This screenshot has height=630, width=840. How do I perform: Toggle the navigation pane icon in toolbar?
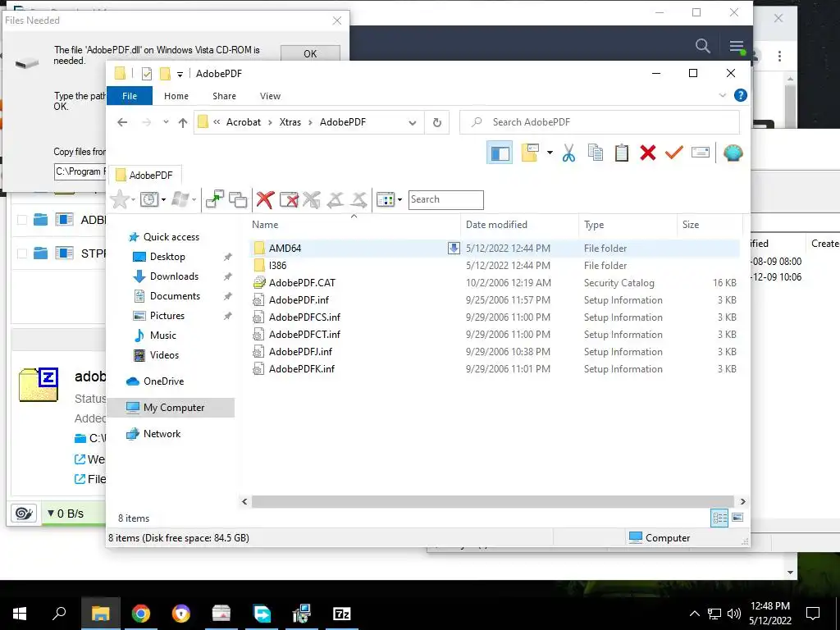[500, 153]
